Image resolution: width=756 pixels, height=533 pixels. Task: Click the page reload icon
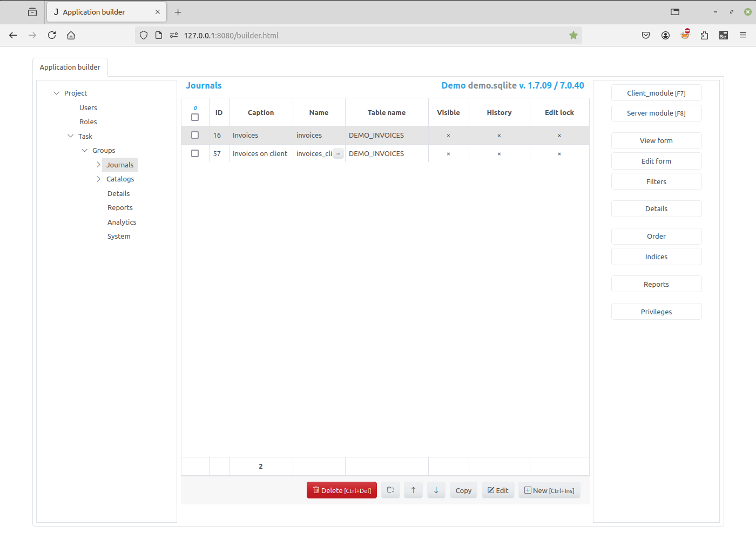click(x=51, y=35)
